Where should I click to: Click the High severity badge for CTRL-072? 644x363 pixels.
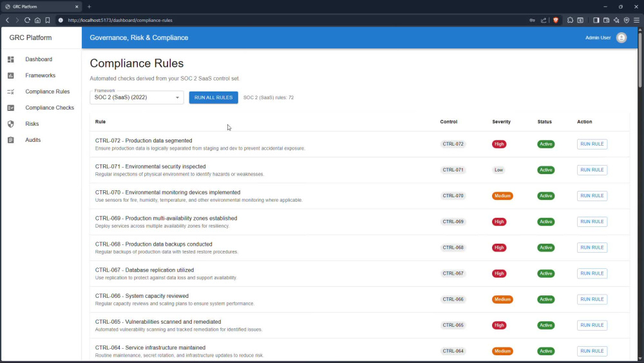(499, 144)
